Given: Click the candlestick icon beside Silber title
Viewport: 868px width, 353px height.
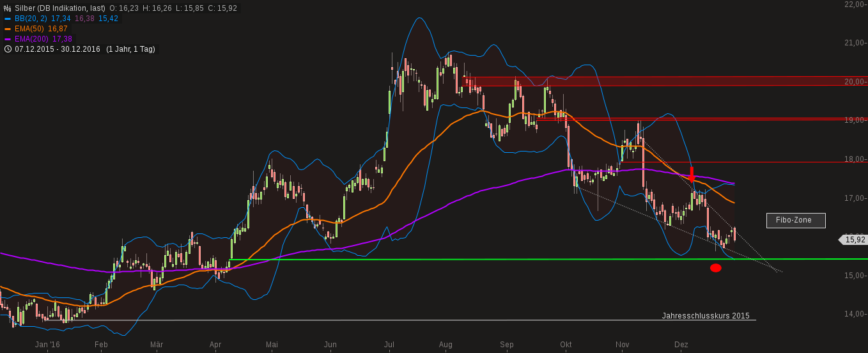Looking at the screenshot, I should 8,8.
